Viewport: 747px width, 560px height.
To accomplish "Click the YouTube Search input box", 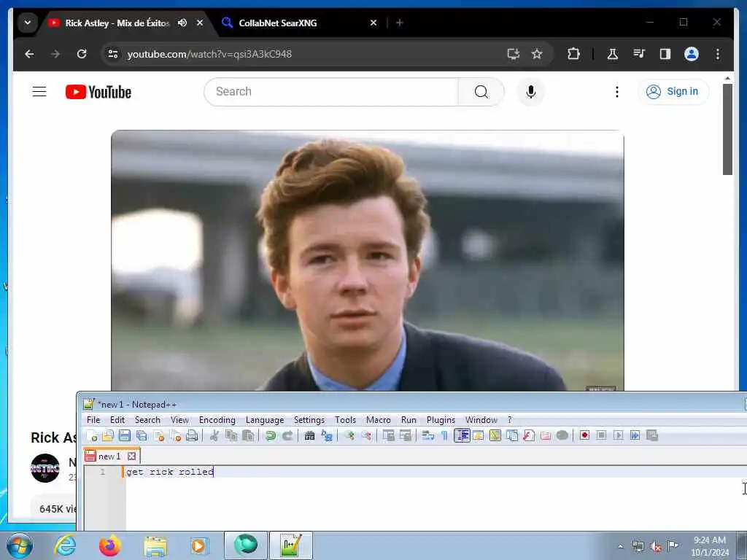I will coord(331,91).
